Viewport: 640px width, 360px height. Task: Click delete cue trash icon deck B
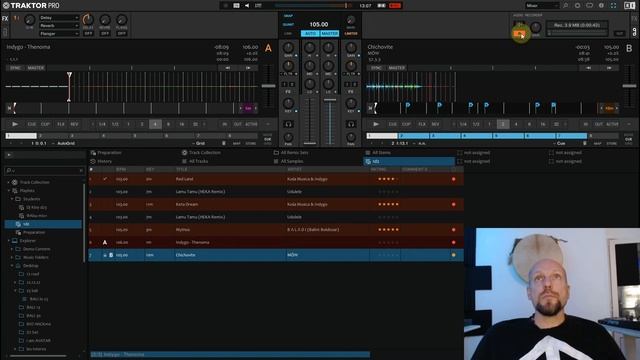coord(584,143)
